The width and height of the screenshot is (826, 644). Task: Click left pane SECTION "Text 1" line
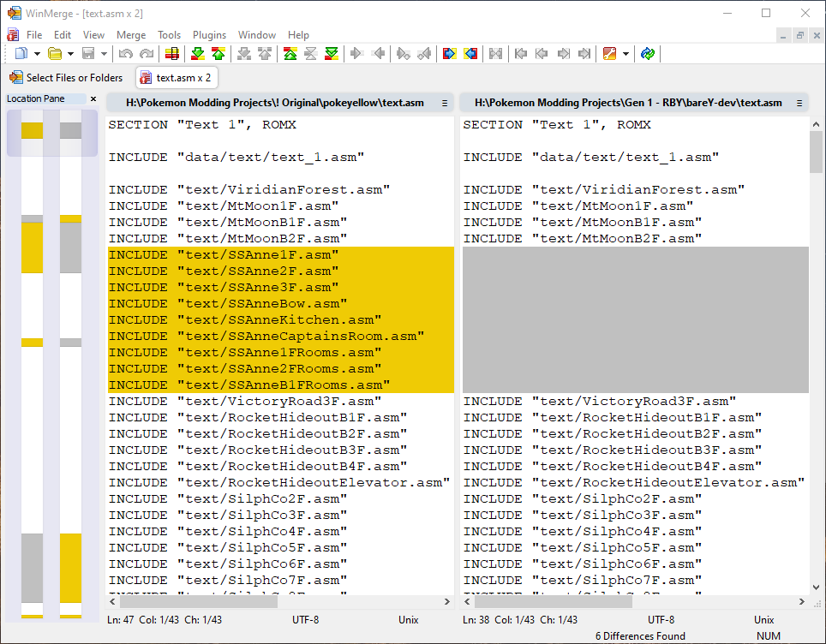281,125
